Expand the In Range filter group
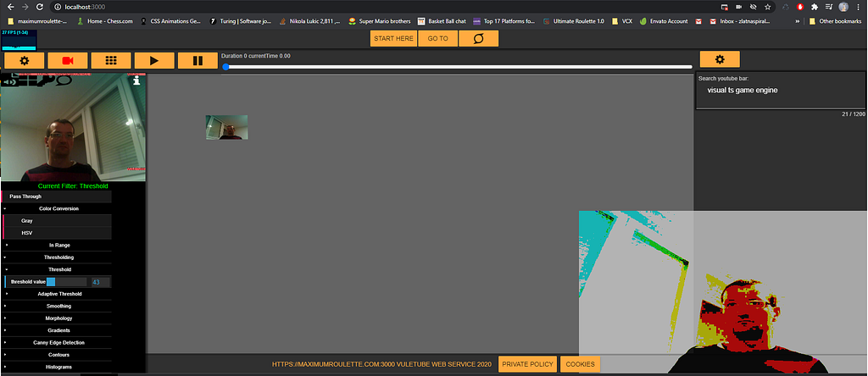The width and height of the screenshot is (868, 376). click(58, 245)
